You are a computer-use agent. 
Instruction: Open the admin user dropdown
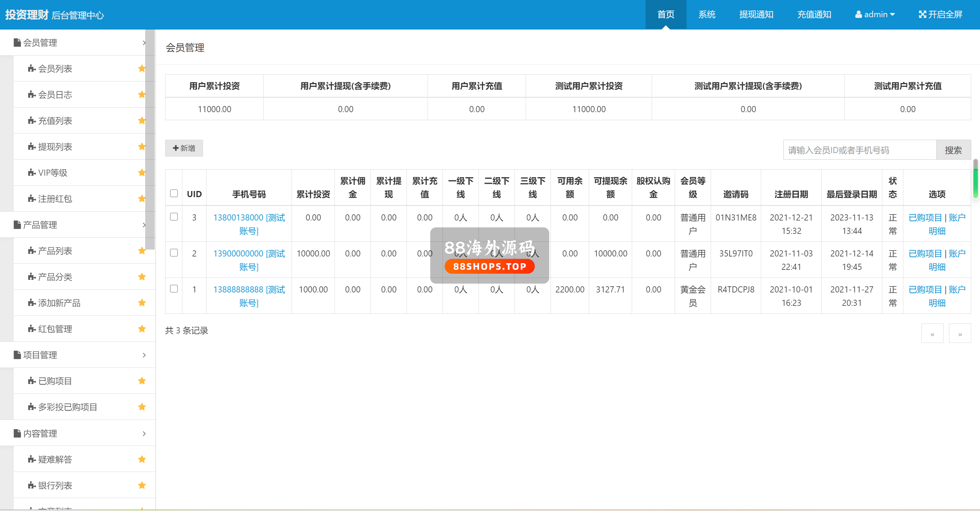(x=875, y=15)
